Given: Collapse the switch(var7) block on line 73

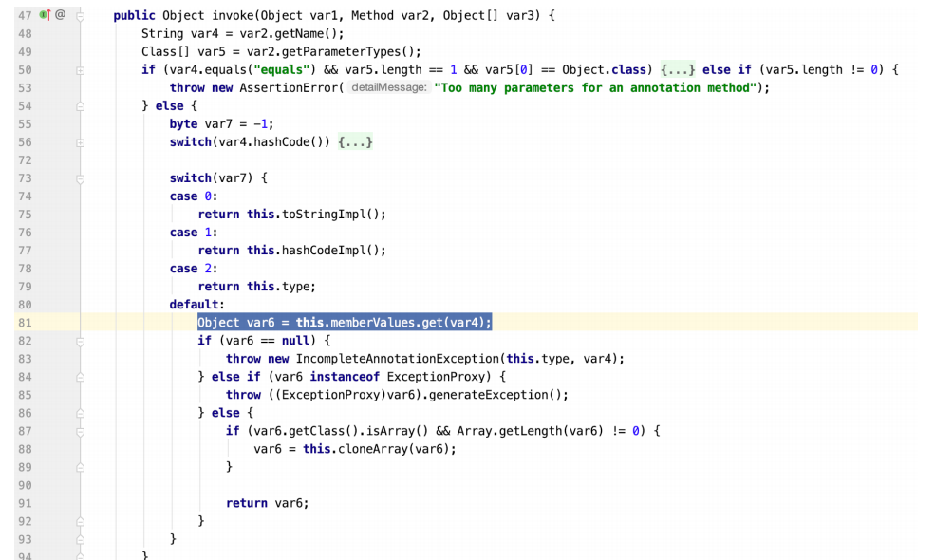Looking at the screenshot, I should point(81,178).
